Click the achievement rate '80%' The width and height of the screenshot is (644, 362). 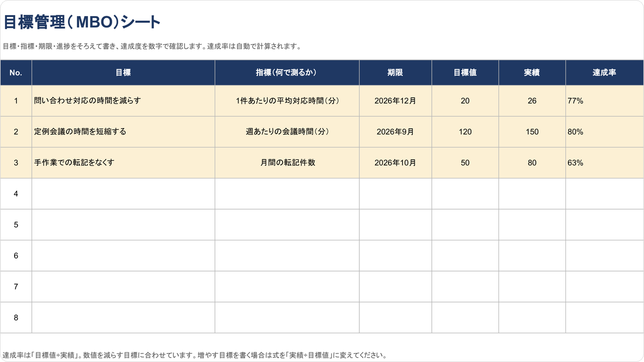pos(605,132)
